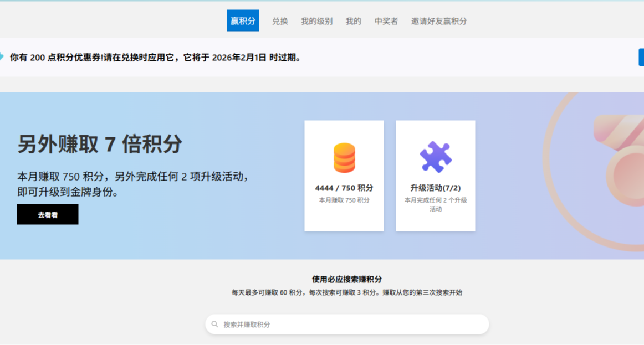This screenshot has width=644, height=345.
Task: Click the 使用必应搜索赚积分 heading
Action: [346, 280]
